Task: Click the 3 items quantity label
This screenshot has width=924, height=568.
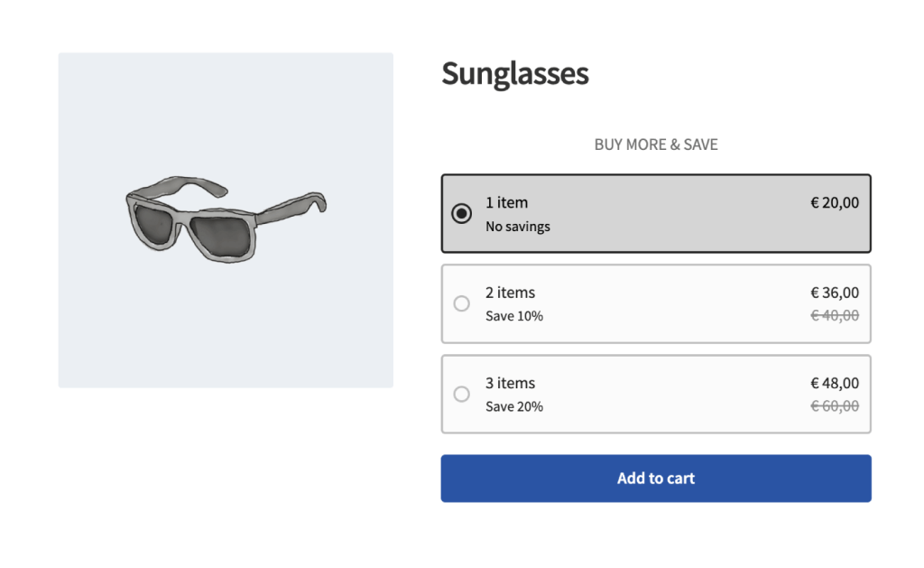Action: [510, 383]
